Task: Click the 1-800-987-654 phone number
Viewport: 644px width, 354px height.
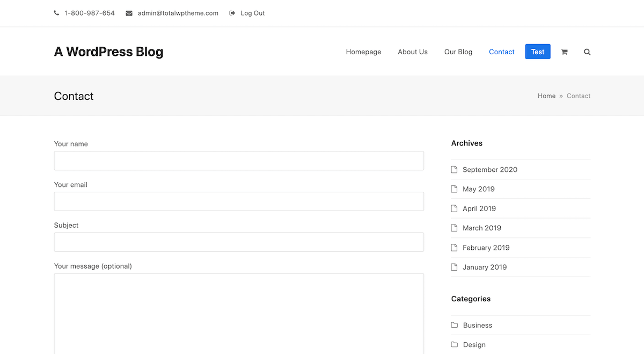Action: [x=90, y=13]
